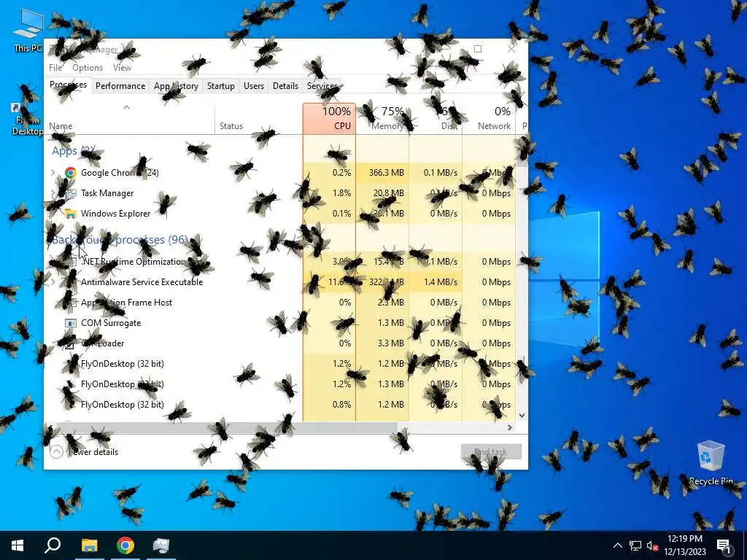Open the File menu
Image resolution: width=747 pixels, height=560 pixels.
point(55,68)
